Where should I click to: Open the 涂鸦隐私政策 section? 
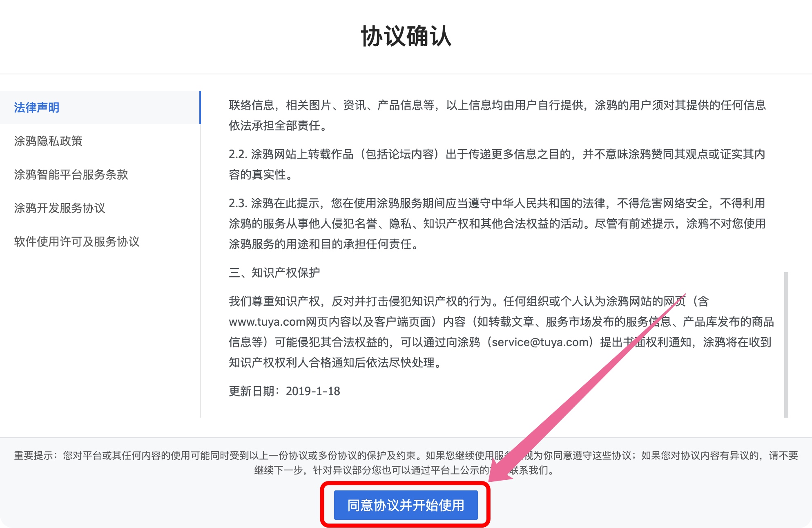coord(48,141)
